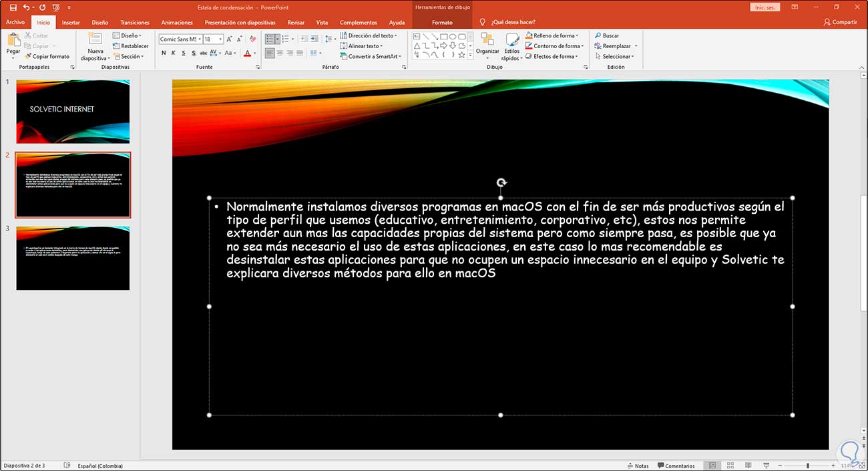The image size is (868, 471).
Task: Toggle Bold (N) formatting
Action: (x=164, y=53)
